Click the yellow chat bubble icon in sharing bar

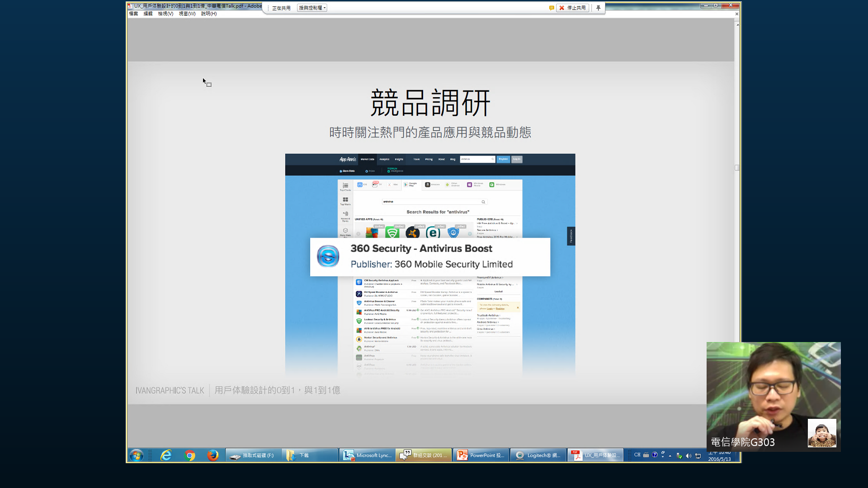click(552, 8)
